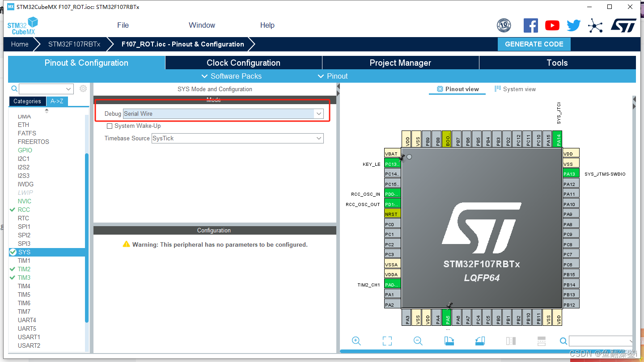Expand the Software Packs menu
This screenshot has width=644, height=362.
pyautogui.click(x=232, y=76)
